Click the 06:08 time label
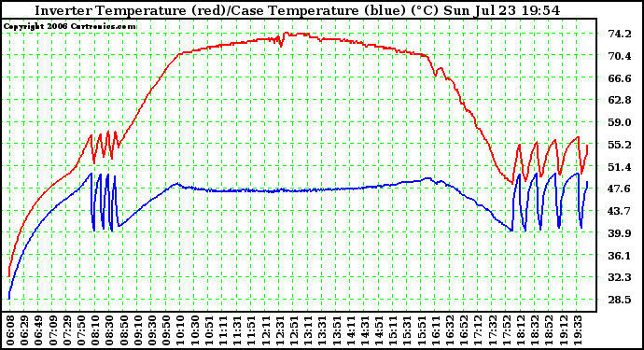644x350 pixels. tap(10, 330)
